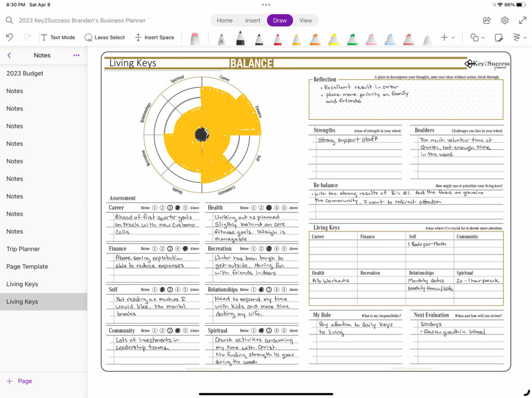
Task: Pick the pink highlighter
Action: click(x=371, y=39)
